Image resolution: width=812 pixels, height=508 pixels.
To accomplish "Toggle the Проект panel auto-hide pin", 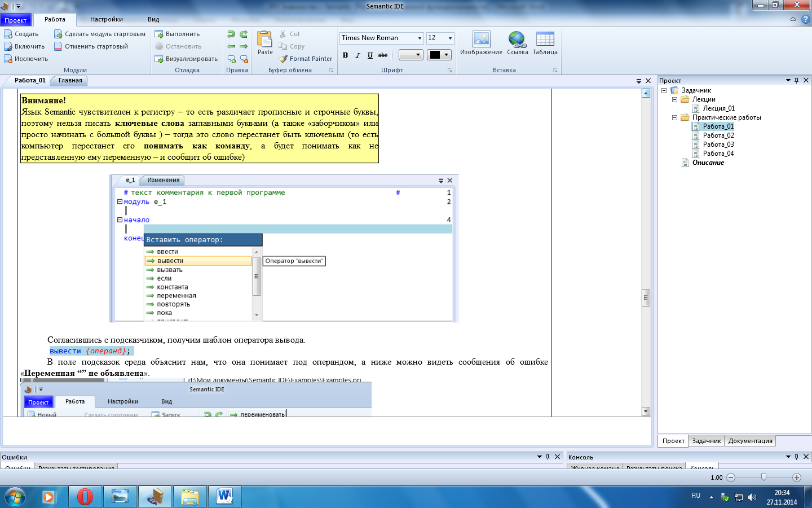I will 796,80.
